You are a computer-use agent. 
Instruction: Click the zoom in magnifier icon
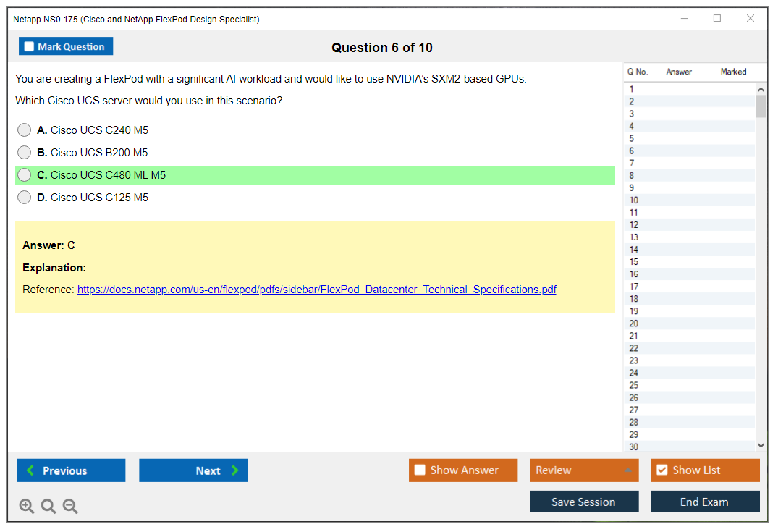pyautogui.click(x=27, y=507)
